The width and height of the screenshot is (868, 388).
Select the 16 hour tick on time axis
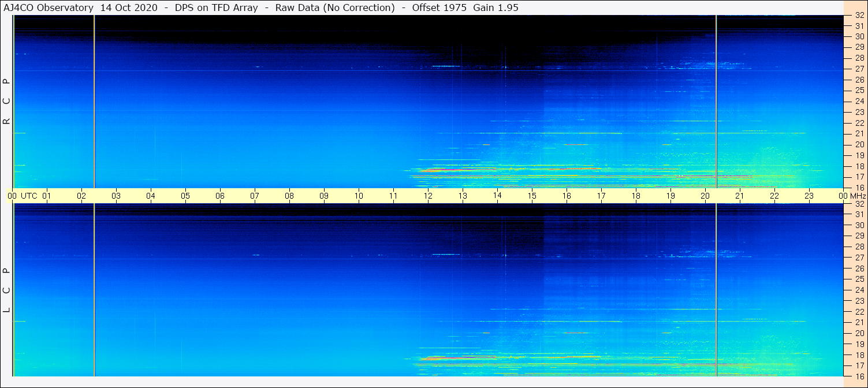(x=567, y=196)
